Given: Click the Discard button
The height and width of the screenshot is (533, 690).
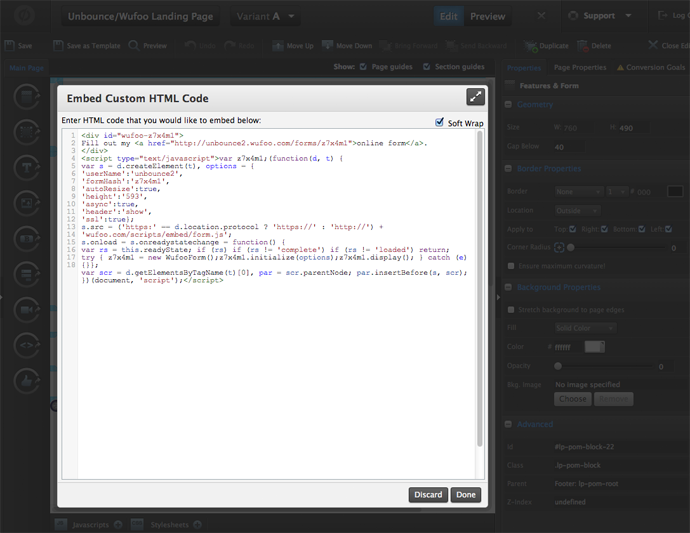Looking at the screenshot, I should pos(428,495).
